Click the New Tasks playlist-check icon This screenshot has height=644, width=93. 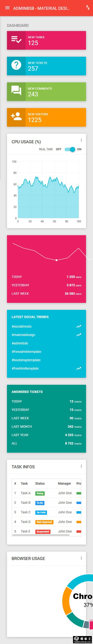coord(16,40)
